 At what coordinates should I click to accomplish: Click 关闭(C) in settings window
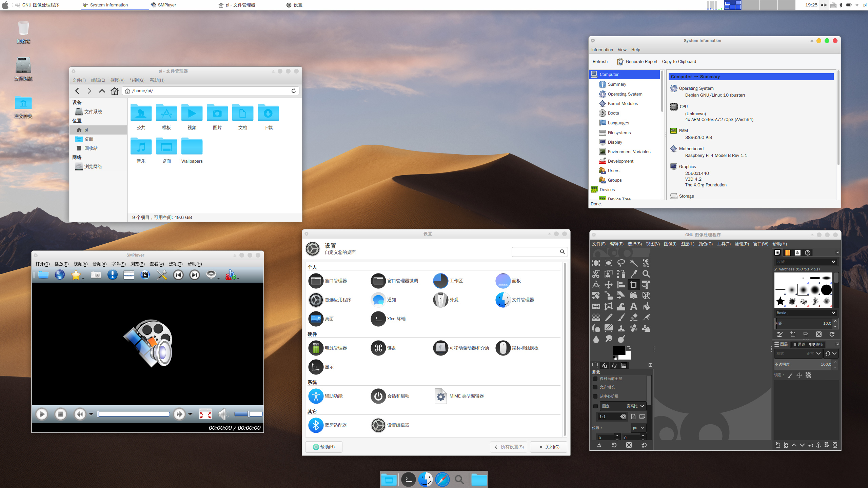[x=549, y=447]
